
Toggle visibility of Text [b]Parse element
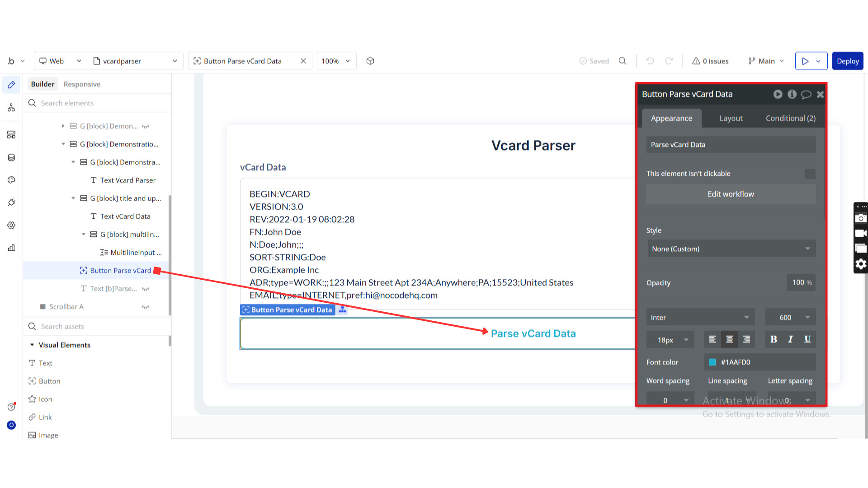[145, 289]
